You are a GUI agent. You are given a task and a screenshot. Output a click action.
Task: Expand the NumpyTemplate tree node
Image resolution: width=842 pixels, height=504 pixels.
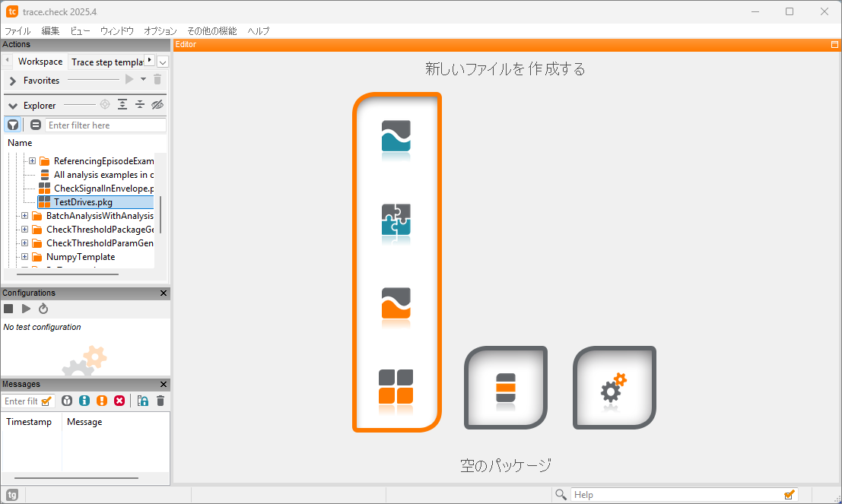tap(24, 256)
